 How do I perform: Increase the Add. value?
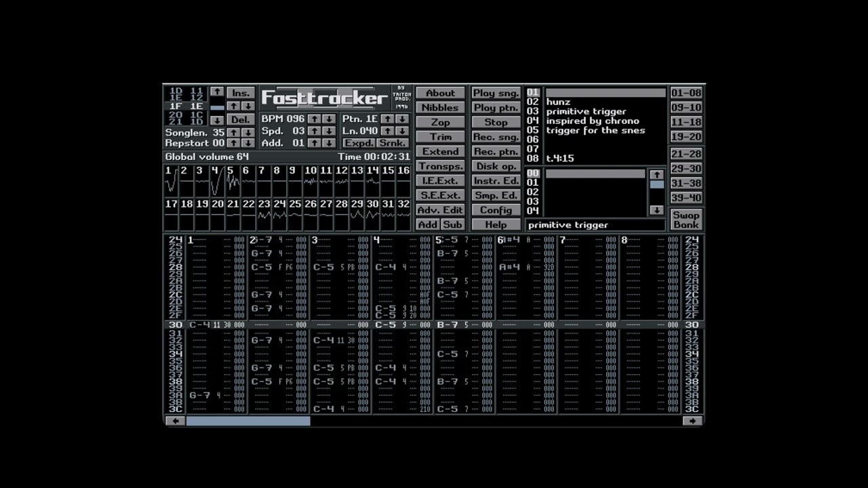point(313,143)
